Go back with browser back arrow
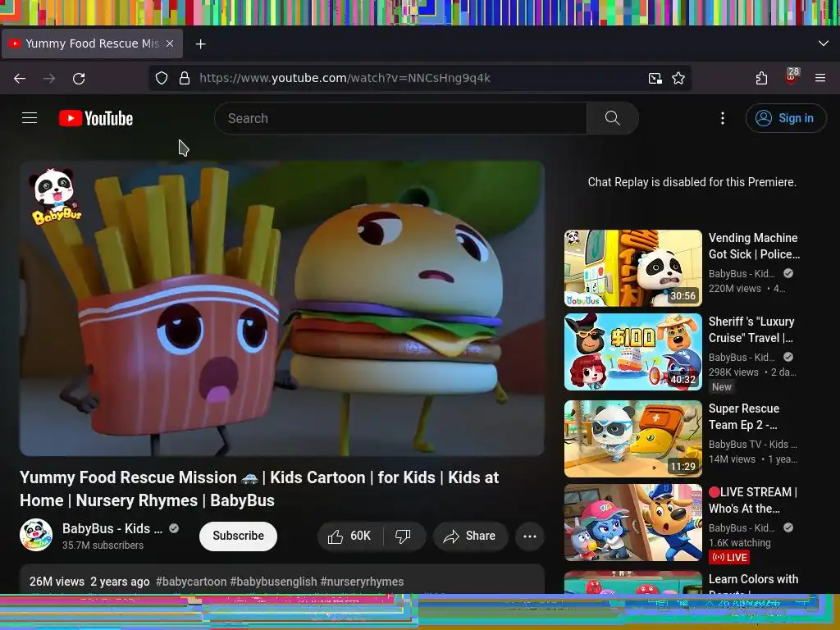The width and height of the screenshot is (840, 630). click(20, 78)
